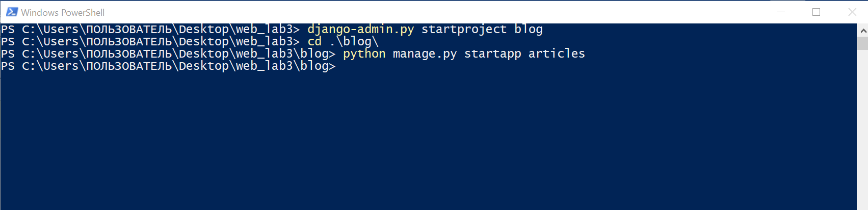Minimize the Windows PowerShell window
The height and width of the screenshot is (210, 868).
pyautogui.click(x=781, y=12)
